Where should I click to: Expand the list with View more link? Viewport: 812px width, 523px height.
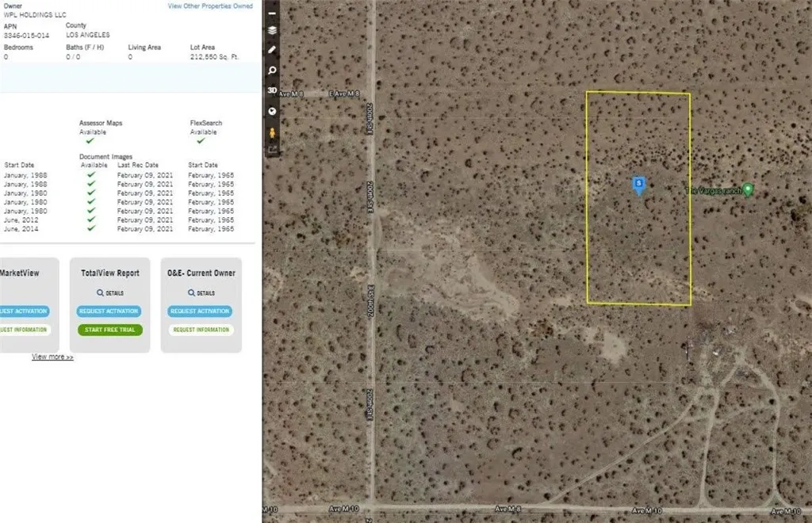pyautogui.click(x=52, y=357)
